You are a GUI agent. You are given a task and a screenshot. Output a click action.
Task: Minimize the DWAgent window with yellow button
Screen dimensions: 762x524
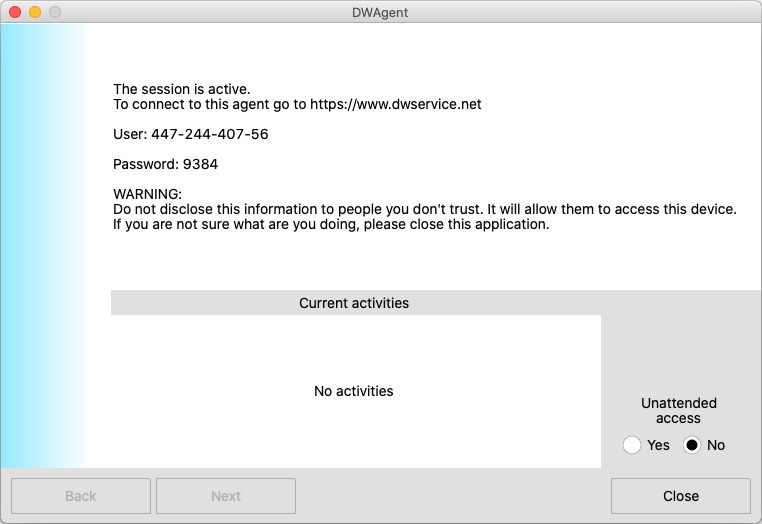[35, 12]
